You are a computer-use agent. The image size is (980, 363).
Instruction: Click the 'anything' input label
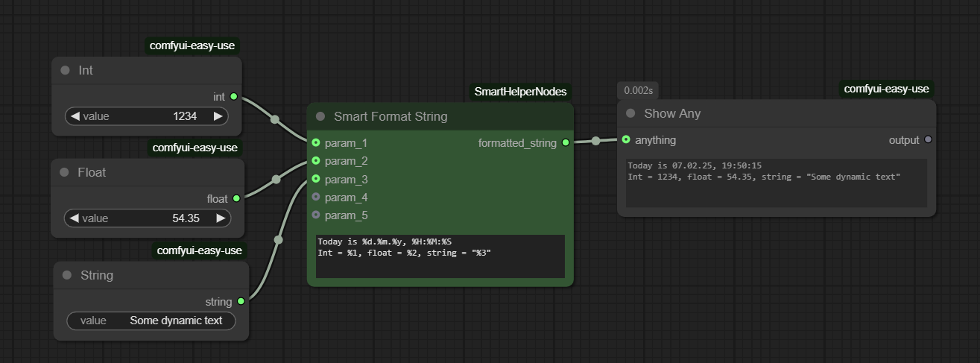656,139
